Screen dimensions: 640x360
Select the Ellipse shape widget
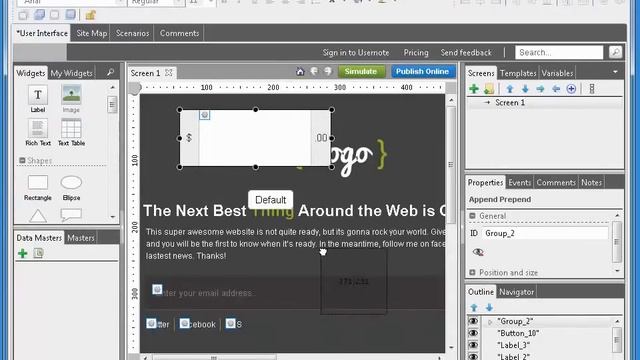point(71,187)
